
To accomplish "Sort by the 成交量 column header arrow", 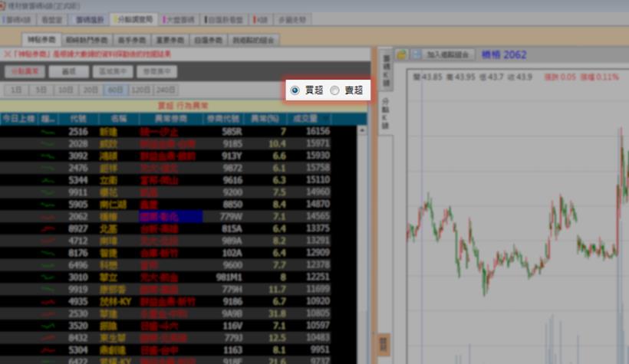I will tap(324, 119).
